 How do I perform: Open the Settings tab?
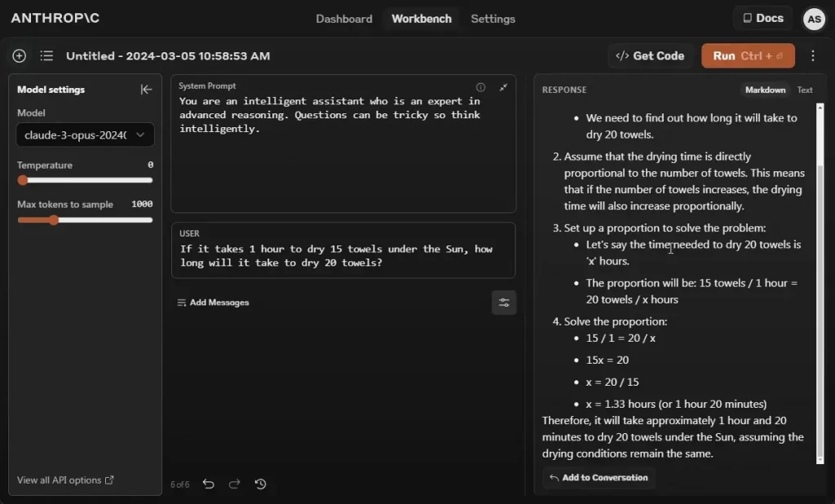493,19
